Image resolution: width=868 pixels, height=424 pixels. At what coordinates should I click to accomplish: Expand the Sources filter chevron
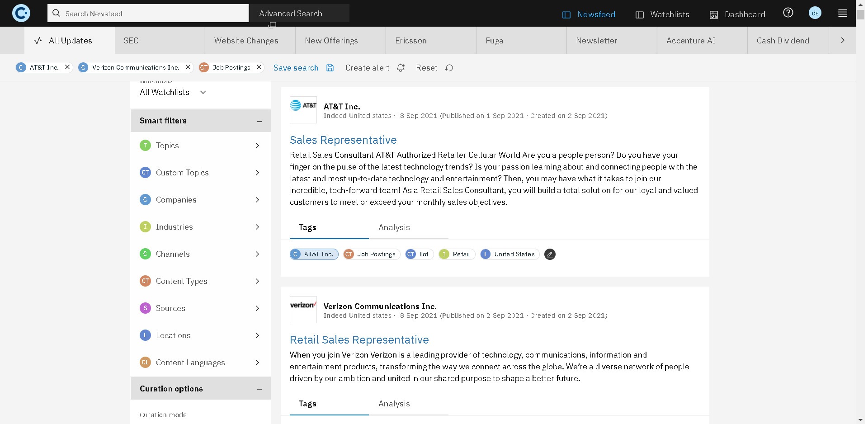click(257, 308)
